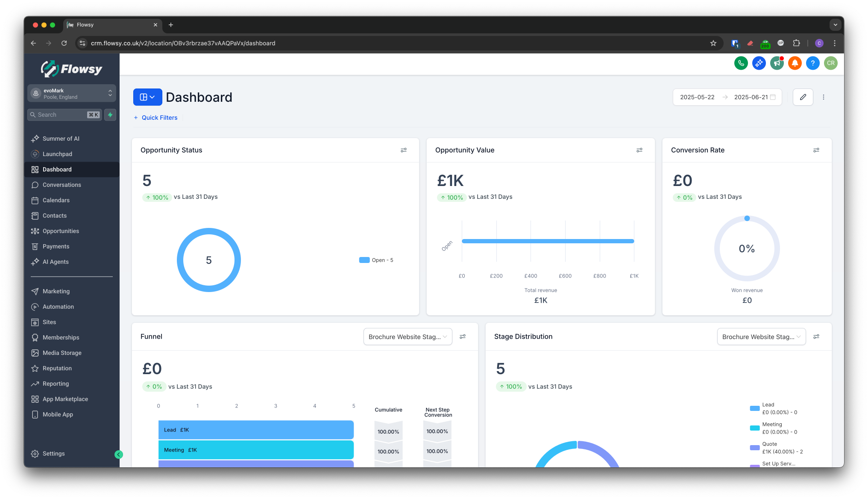
Task: Select start date 2025-05-22
Action: click(697, 97)
